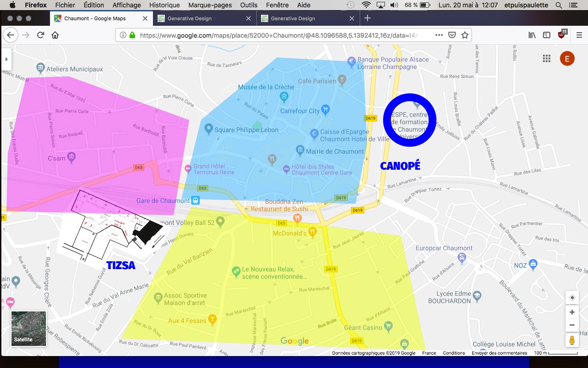Open the Firefox hamburger menu
The height and width of the screenshot is (368, 588).
tap(579, 35)
